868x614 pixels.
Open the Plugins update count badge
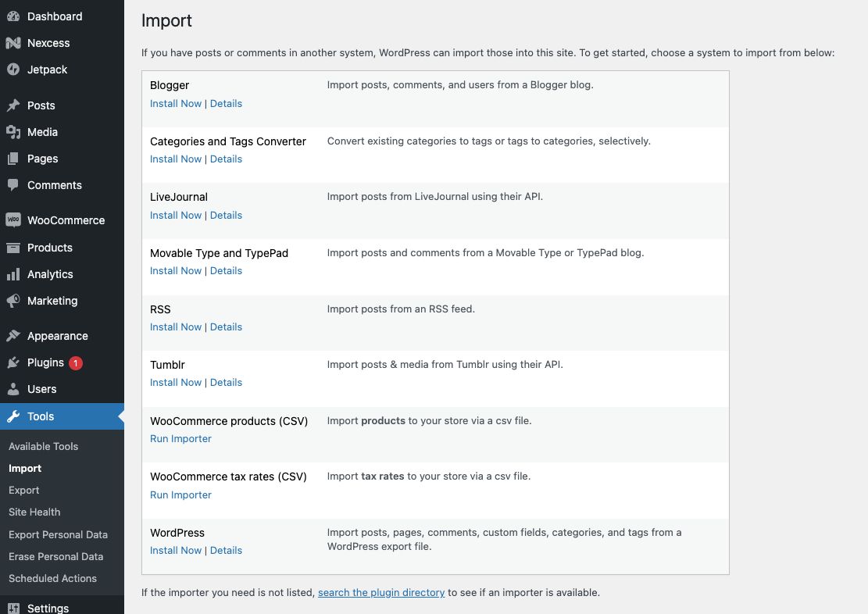coord(76,362)
